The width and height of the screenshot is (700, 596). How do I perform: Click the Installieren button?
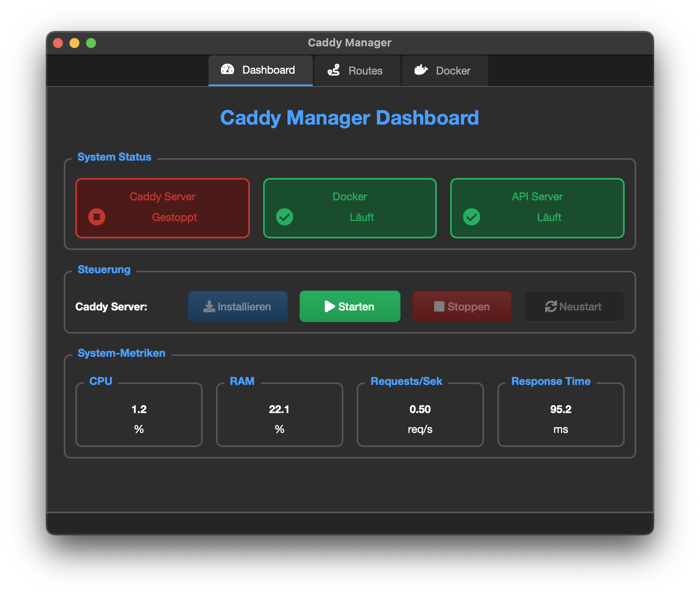(238, 306)
